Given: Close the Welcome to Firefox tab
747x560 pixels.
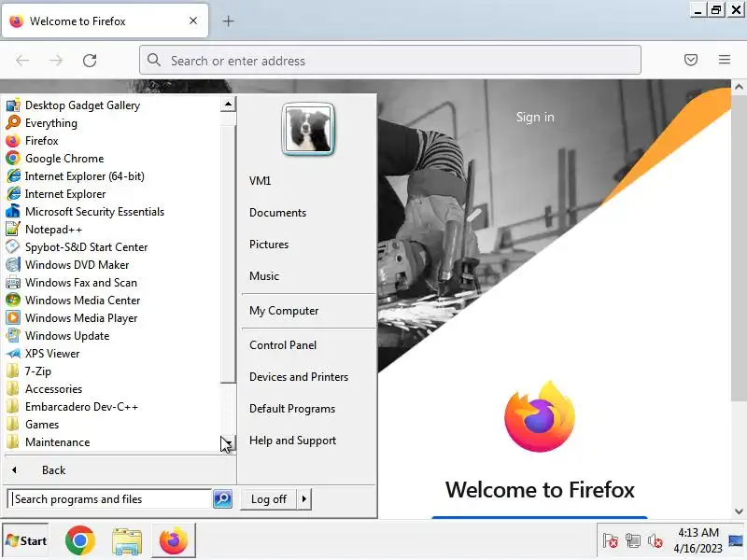Looking at the screenshot, I should 193,21.
